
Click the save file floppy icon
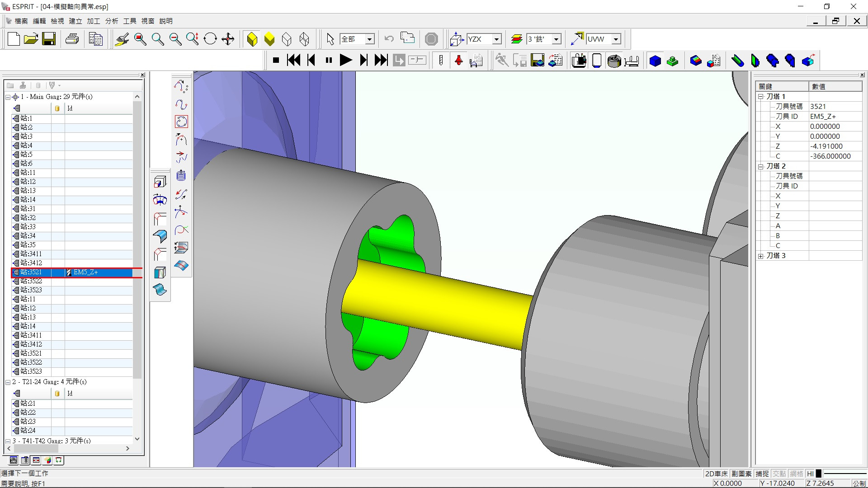coord(49,39)
